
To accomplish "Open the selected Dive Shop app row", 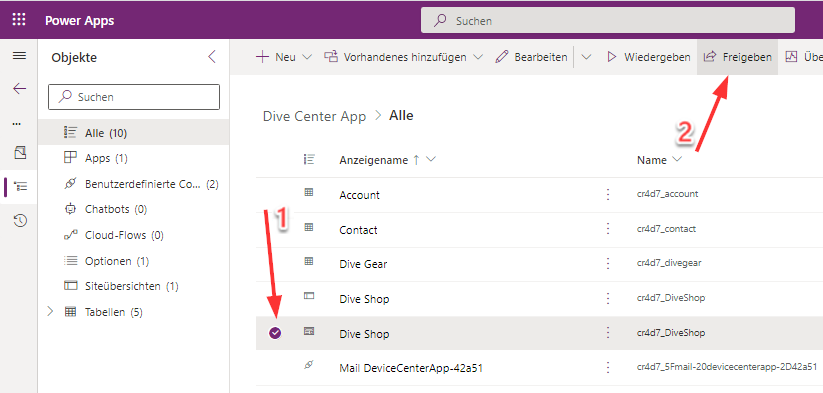I will coord(364,334).
